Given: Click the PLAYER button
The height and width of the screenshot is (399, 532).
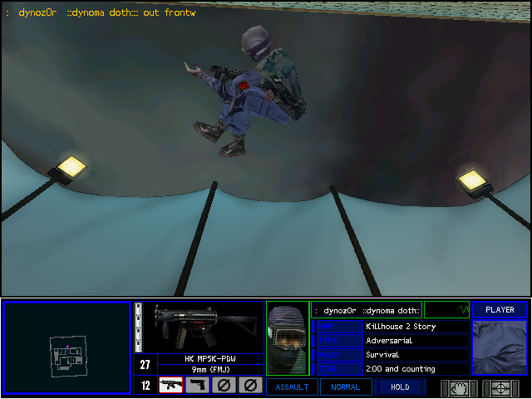Looking at the screenshot, I should pos(500,309).
